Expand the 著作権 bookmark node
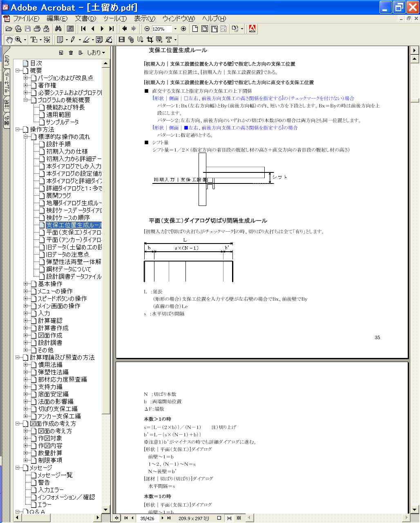 [26, 85]
